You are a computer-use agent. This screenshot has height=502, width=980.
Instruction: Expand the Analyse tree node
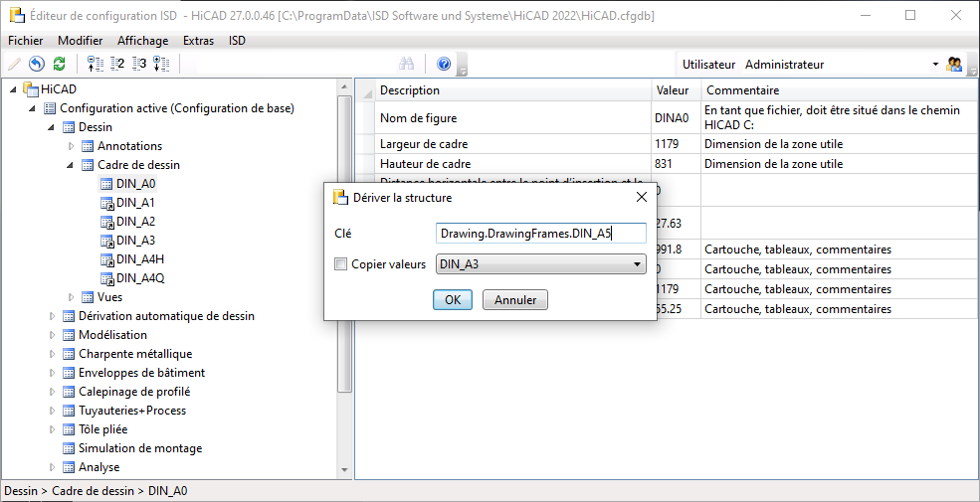(x=52, y=467)
